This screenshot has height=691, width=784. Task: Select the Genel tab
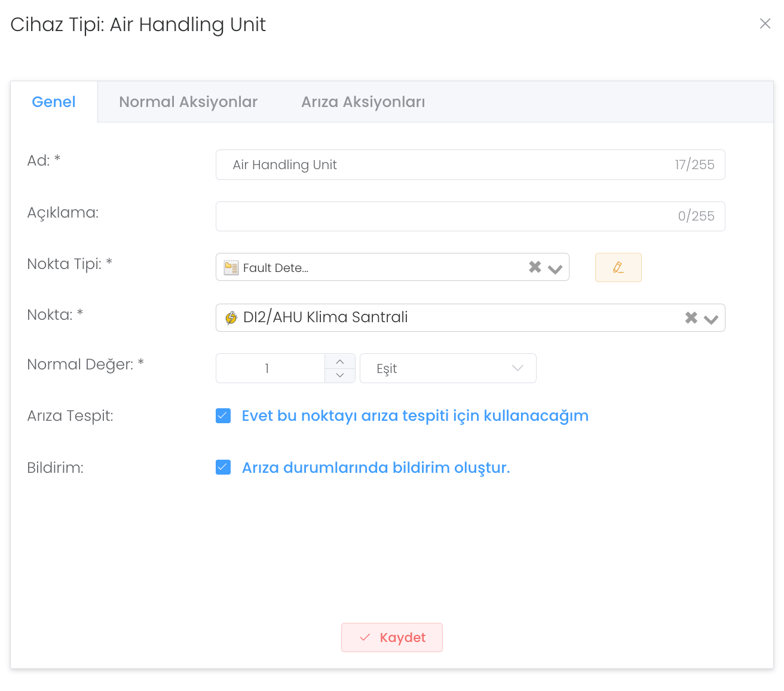pyautogui.click(x=54, y=102)
